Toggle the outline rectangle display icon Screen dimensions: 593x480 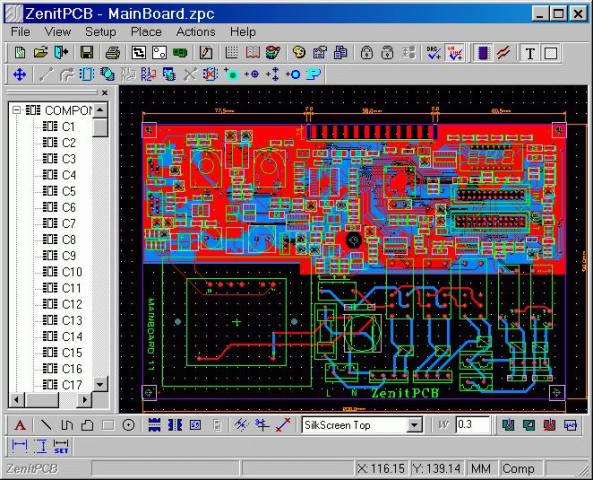551,53
